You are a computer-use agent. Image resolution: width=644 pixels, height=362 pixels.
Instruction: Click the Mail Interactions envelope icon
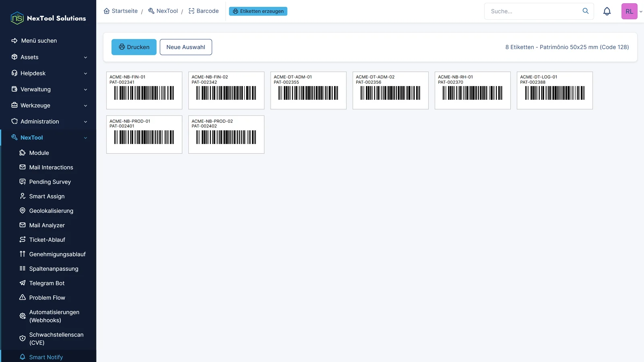pyautogui.click(x=23, y=167)
